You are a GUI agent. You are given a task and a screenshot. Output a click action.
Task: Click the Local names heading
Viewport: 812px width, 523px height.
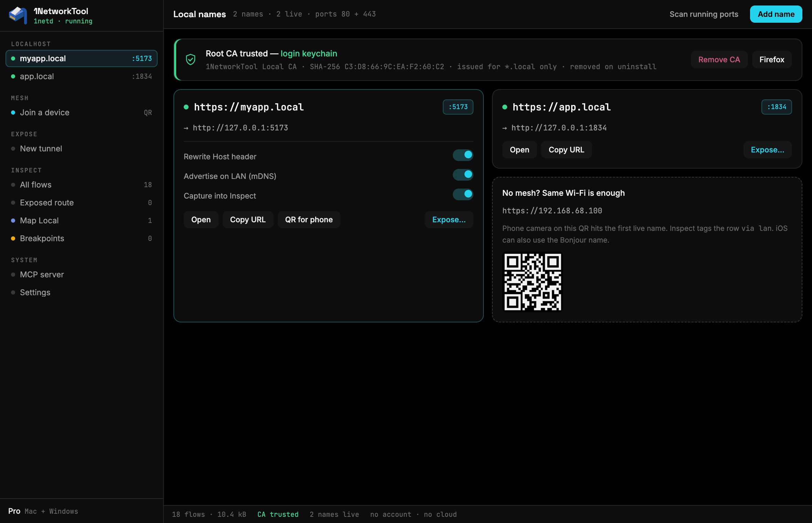(x=200, y=14)
